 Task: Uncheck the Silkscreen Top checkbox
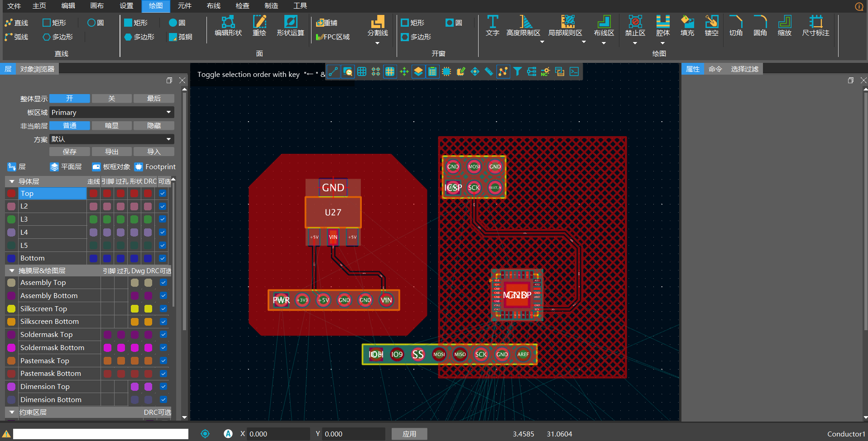163,308
